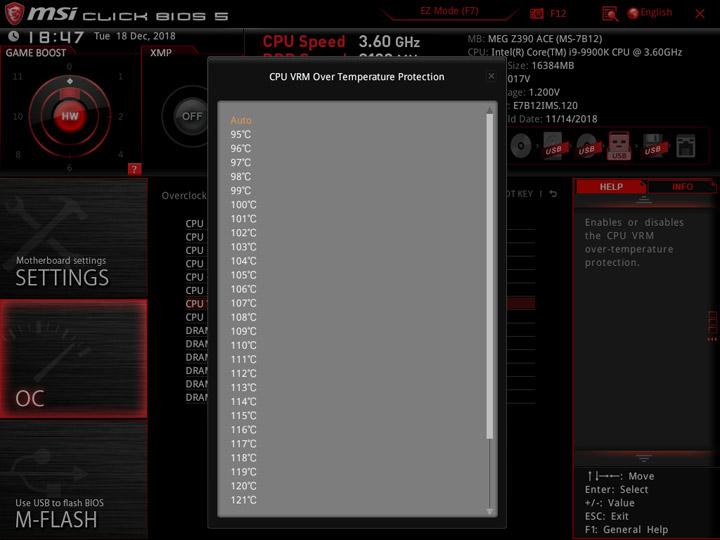Screen dimensions: 720x540
Task: Pick 113°C from list
Action: click(x=243, y=388)
